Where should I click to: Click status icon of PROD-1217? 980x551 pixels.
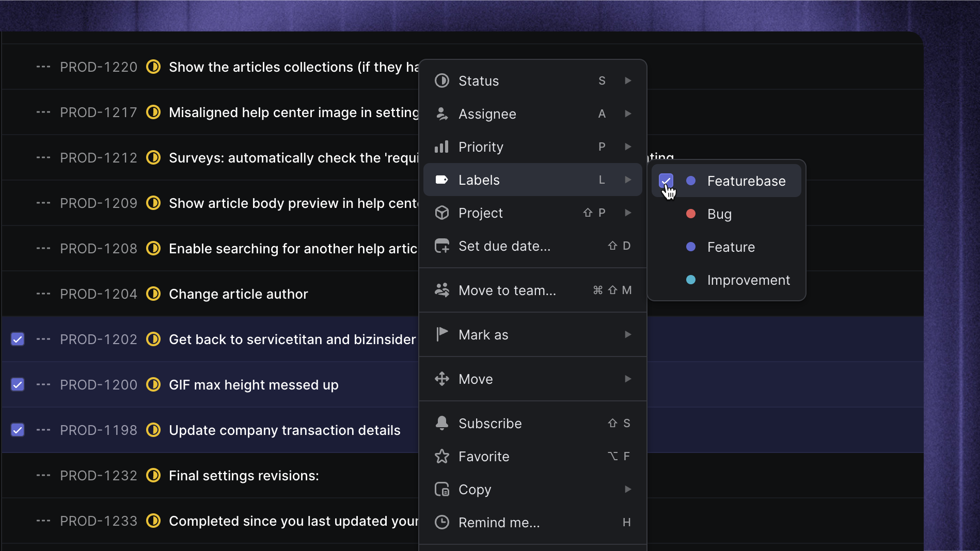(153, 112)
